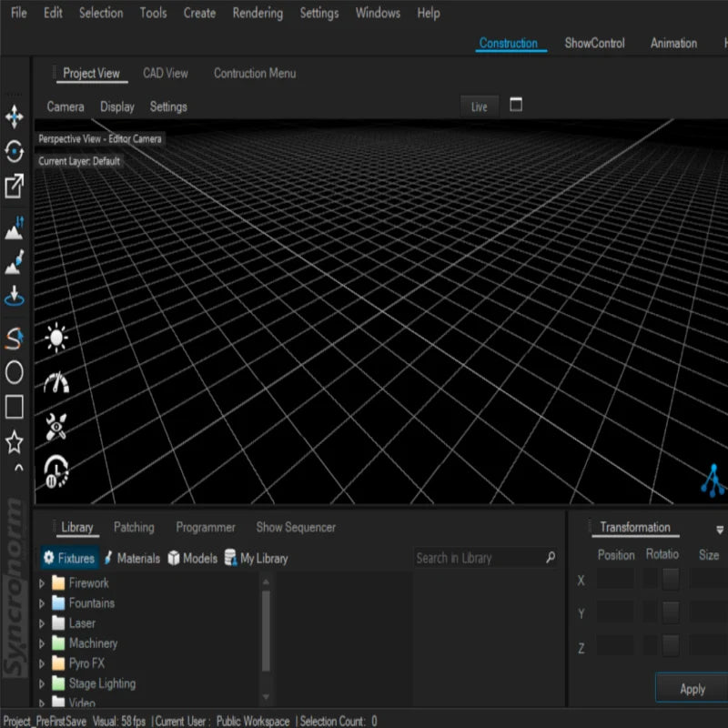Click the terrain paint brush tool

coord(15,264)
